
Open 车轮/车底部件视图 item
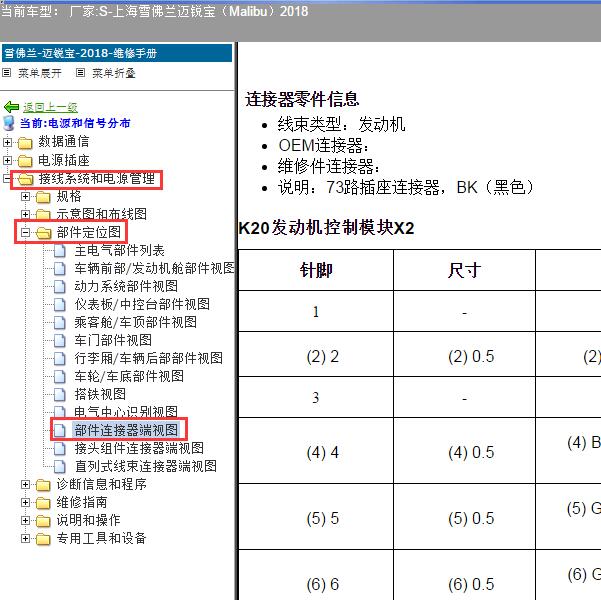(129, 376)
